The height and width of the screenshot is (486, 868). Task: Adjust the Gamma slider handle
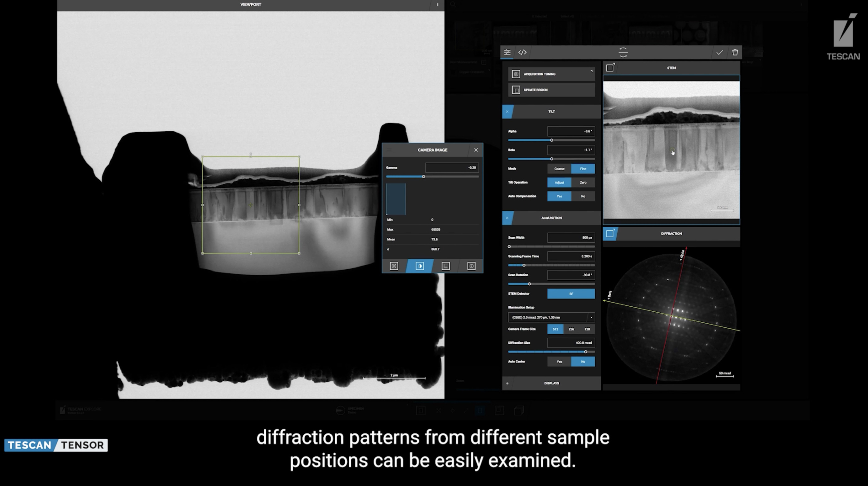[x=424, y=177]
